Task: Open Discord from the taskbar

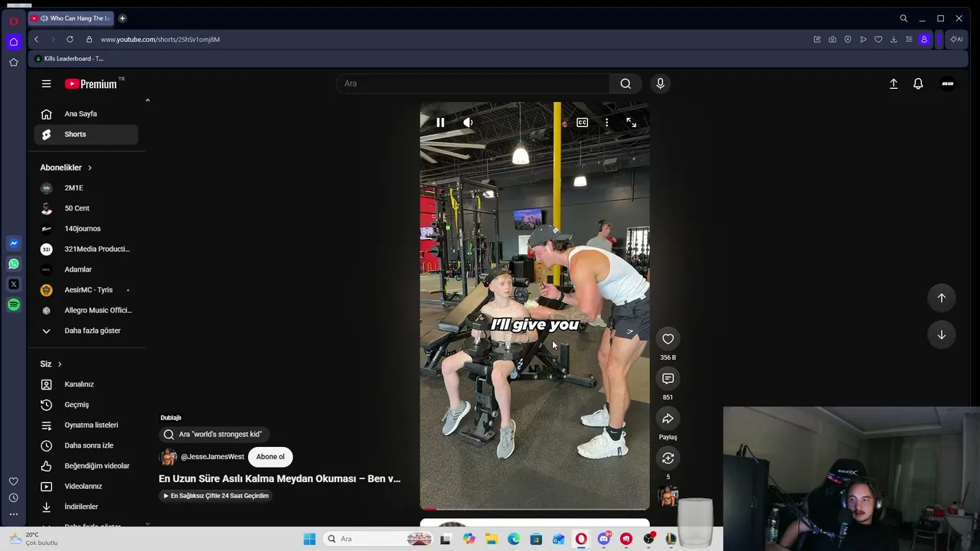Action: pos(604,540)
